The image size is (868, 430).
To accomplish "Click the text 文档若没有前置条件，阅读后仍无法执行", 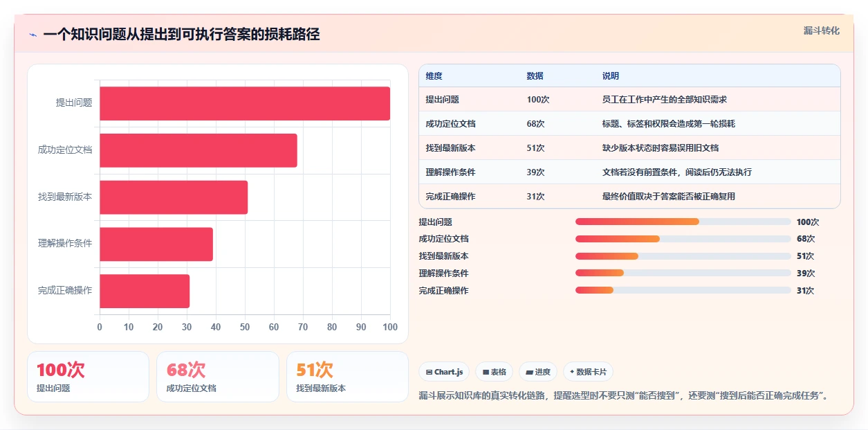I will point(677,172).
